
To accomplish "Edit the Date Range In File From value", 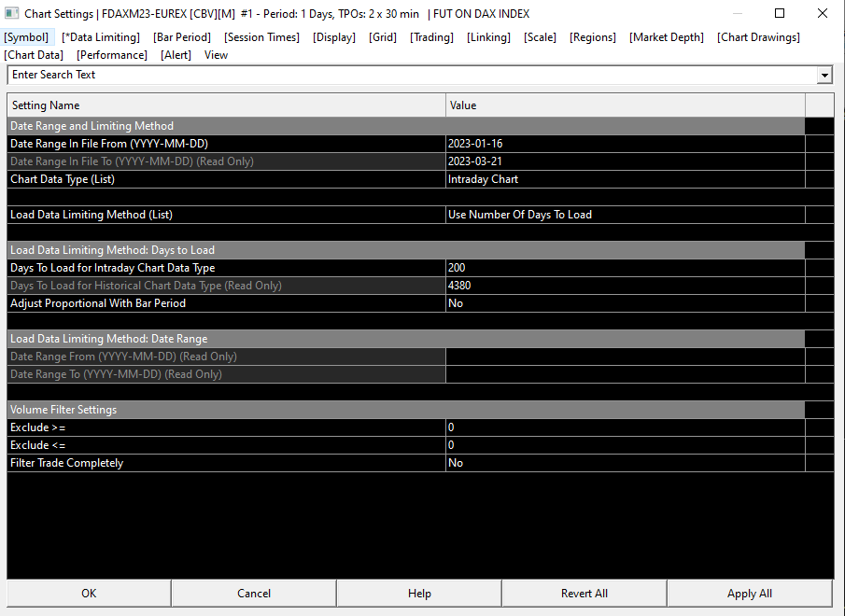I will click(626, 144).
